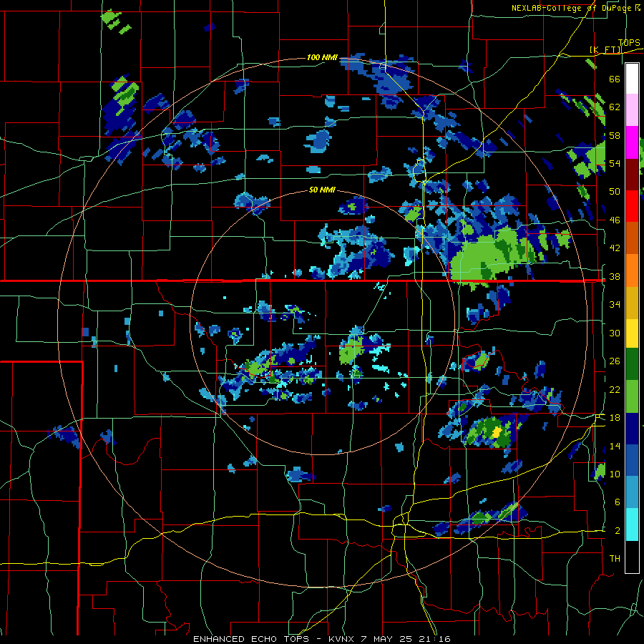The image size is (644, 644).
Task: Pick the medium blue swatch near 10
Action: click(632, 460)
